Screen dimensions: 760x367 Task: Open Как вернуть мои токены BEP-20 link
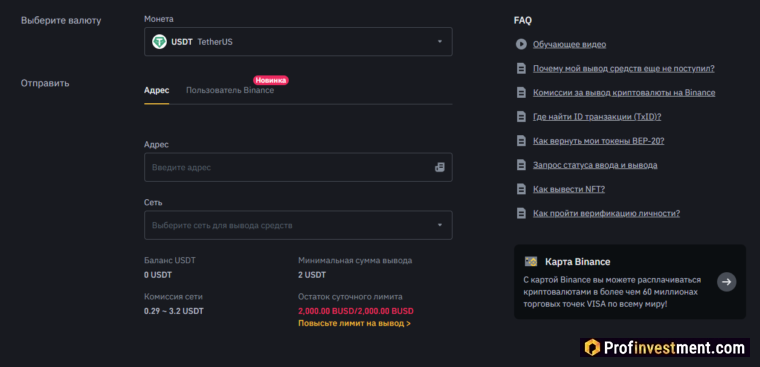click(x=599, y=141)
